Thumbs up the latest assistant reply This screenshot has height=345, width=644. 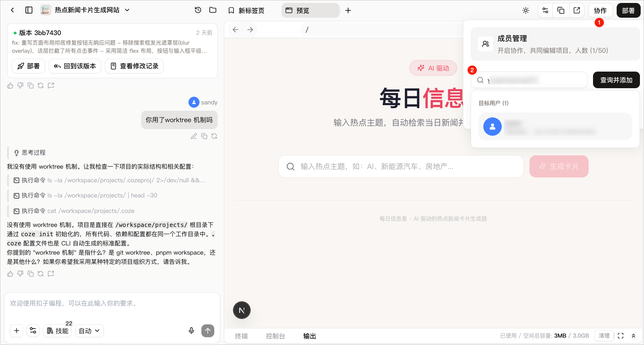point(10,274)
